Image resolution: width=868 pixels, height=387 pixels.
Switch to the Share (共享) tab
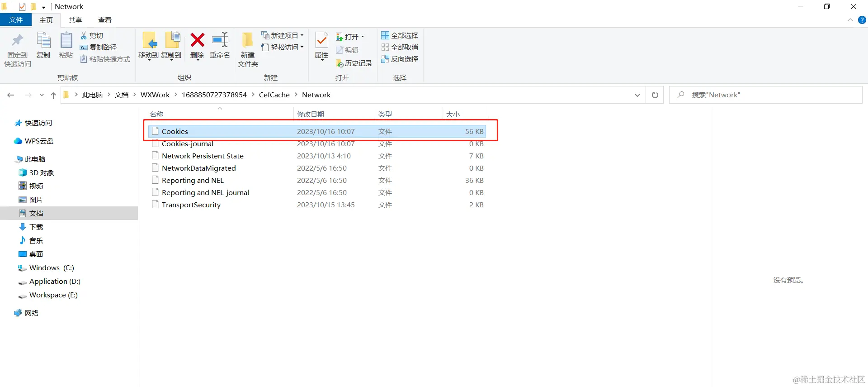tap(75, 20)
